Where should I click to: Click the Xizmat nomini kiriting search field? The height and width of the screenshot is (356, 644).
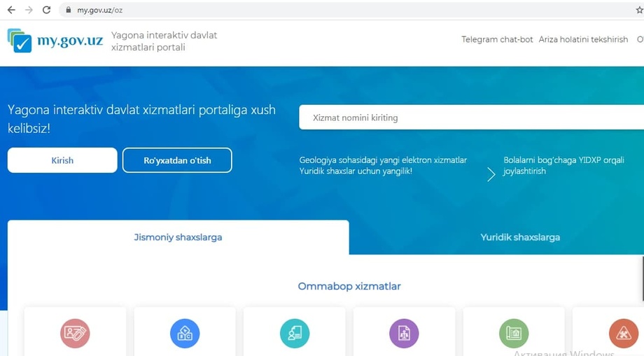[469, 118]
